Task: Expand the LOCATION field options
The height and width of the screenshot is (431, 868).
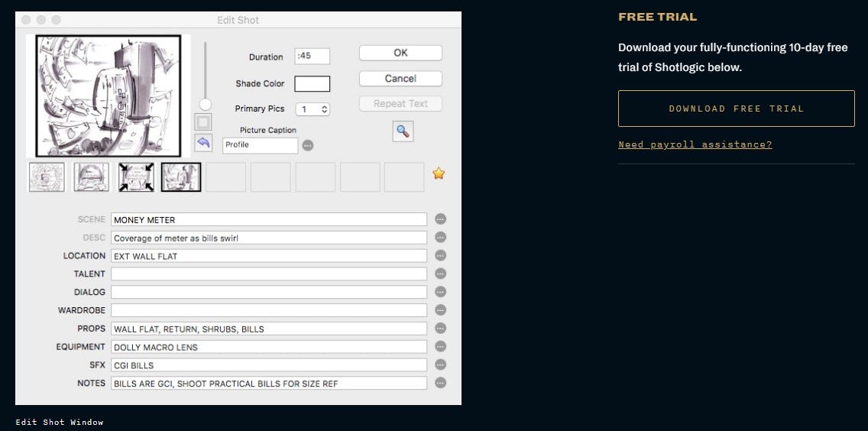Action: [440, 256]
